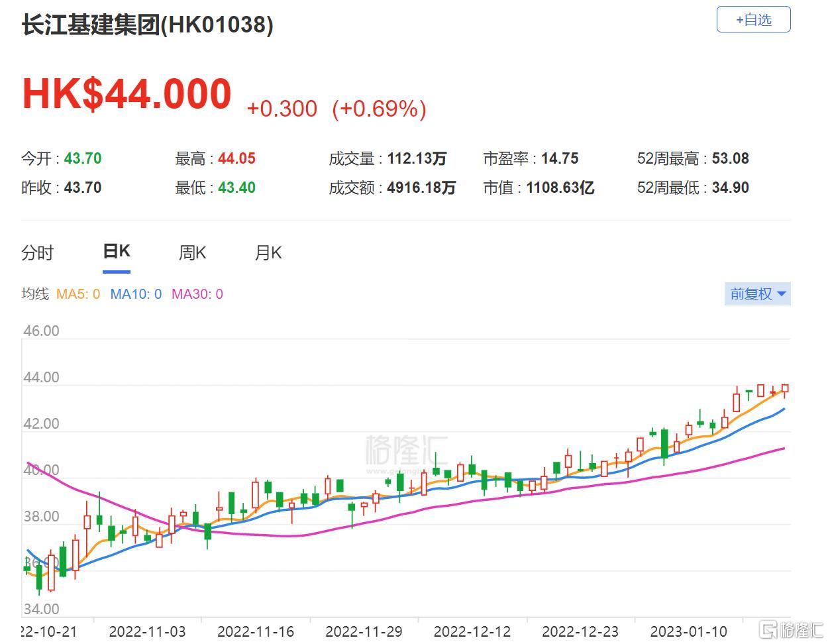This screenshot has height=644, width=828.
Task: Click the 2022-12-23 date on chart axis
Action: coord(580,631)
